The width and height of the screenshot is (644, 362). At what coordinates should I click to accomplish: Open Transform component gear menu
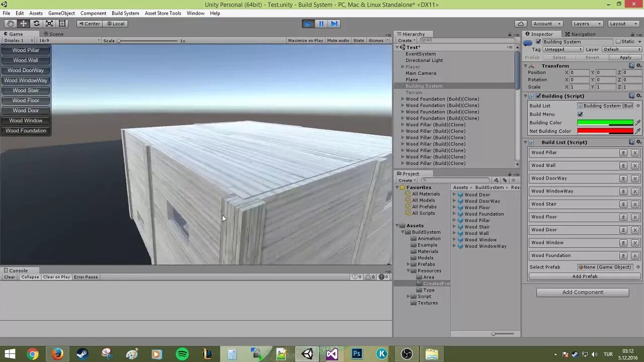(638, 66)
